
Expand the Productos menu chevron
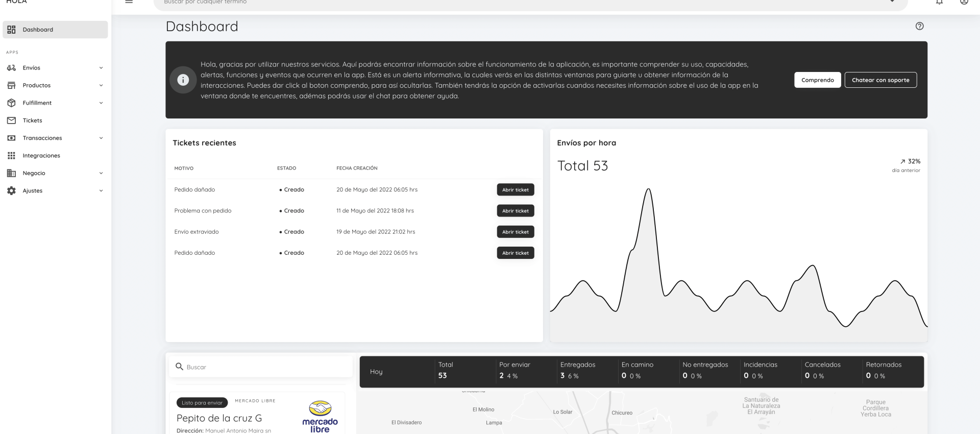click(101, 85)
